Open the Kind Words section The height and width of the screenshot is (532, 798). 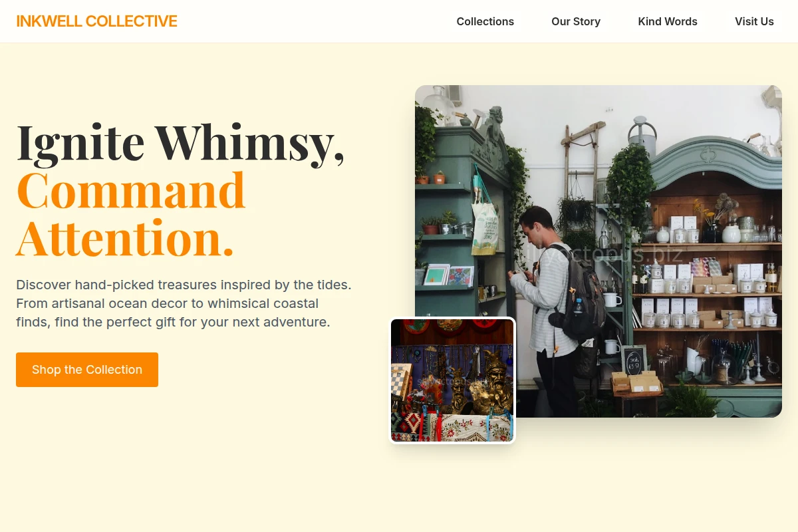(x=668, y=21)
